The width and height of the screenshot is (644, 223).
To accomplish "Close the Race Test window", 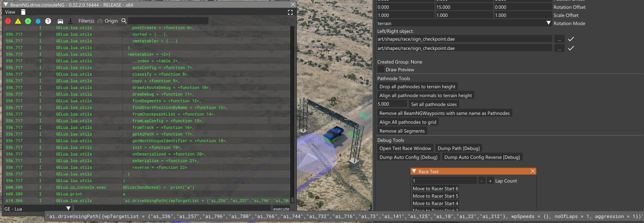I will tap(533, 171).
